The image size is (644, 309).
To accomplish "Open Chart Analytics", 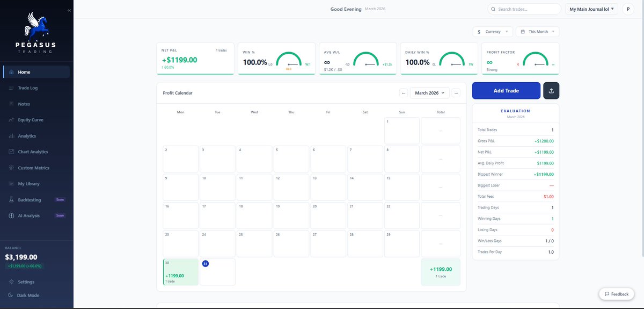I will (x=36, y=152).
